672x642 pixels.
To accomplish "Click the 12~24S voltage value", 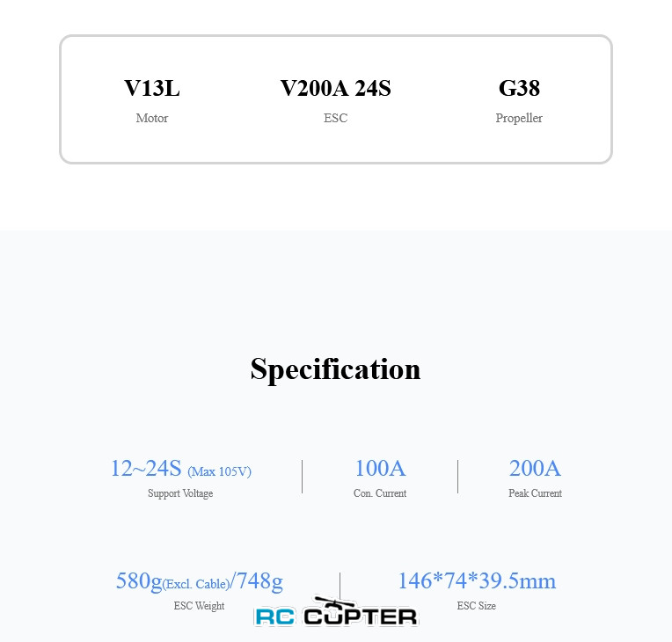I will [146, 469].
